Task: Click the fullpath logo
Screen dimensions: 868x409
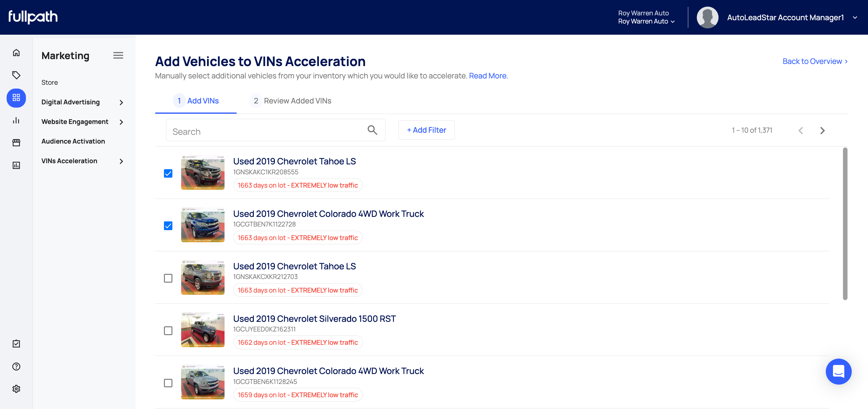Action: [33, 17]
